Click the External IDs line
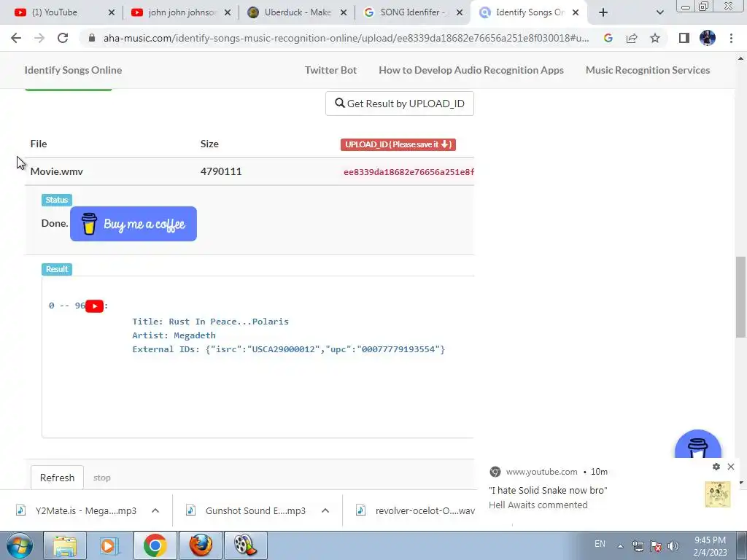Viewport: 747px width, 560px height. [289, 349]
